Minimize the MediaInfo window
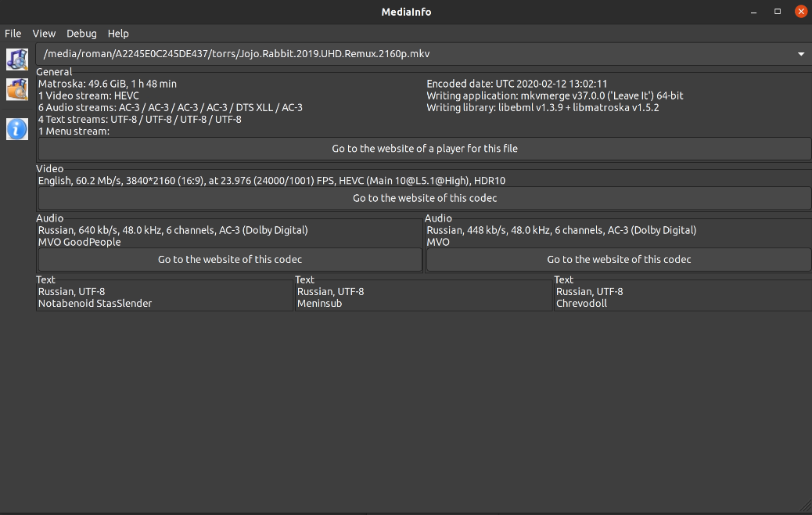The width and height of the screenshot is (812, 515). point(755,12)
